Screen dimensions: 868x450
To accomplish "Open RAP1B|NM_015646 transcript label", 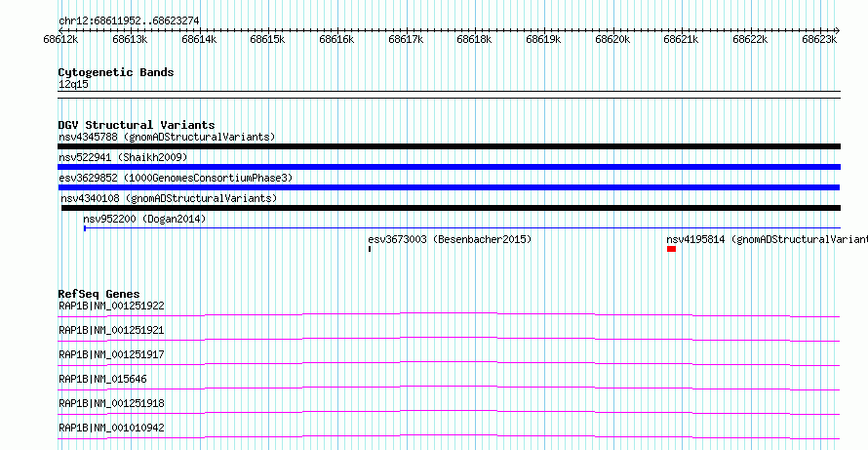I will (x=102, y=379).
